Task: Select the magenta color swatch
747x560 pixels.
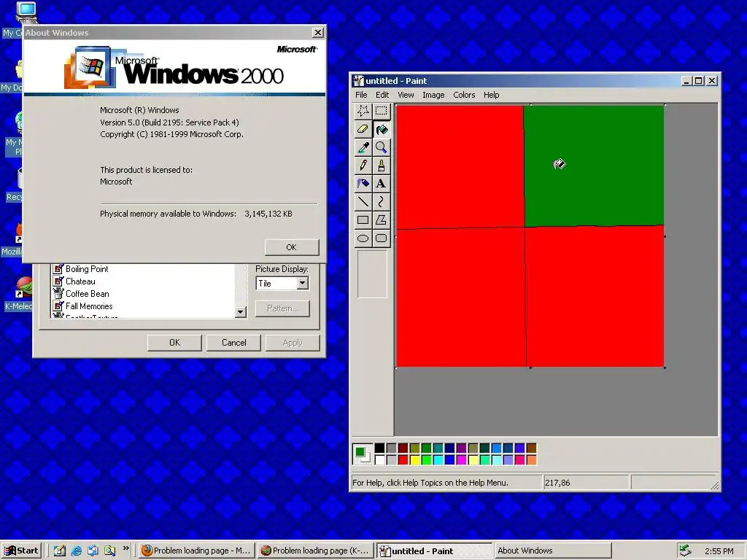Action: [462, 459]
